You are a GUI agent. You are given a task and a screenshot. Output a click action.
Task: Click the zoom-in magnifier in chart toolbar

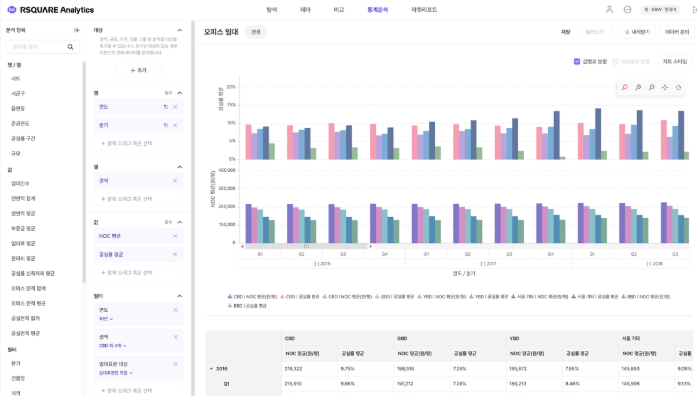pyautogui.click(x=638, y=88)
